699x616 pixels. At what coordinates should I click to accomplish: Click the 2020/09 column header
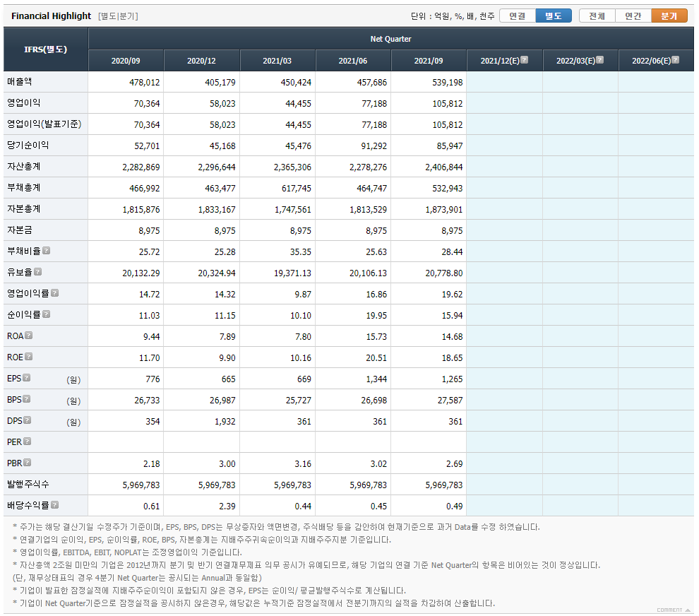126,61
